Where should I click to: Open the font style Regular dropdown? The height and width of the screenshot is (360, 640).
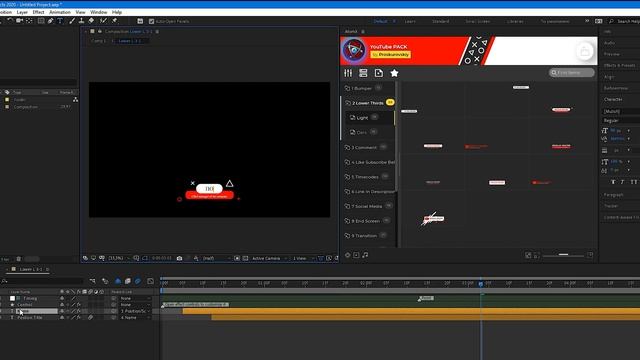point(621,120)
